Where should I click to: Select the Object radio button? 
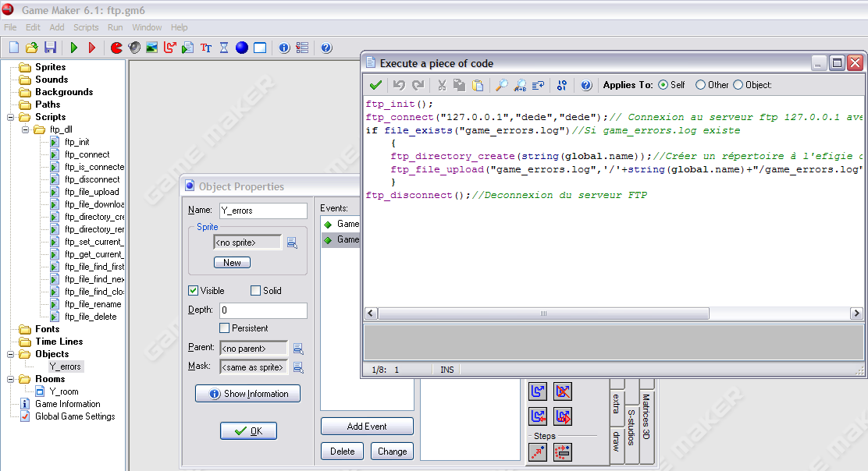point(738,85)
